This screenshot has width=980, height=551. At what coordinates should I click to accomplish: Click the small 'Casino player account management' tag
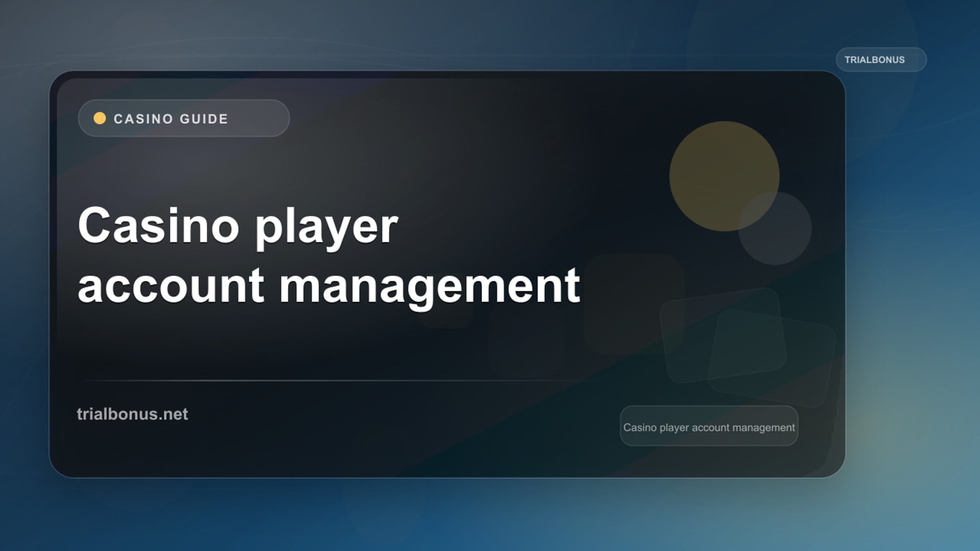709,427
